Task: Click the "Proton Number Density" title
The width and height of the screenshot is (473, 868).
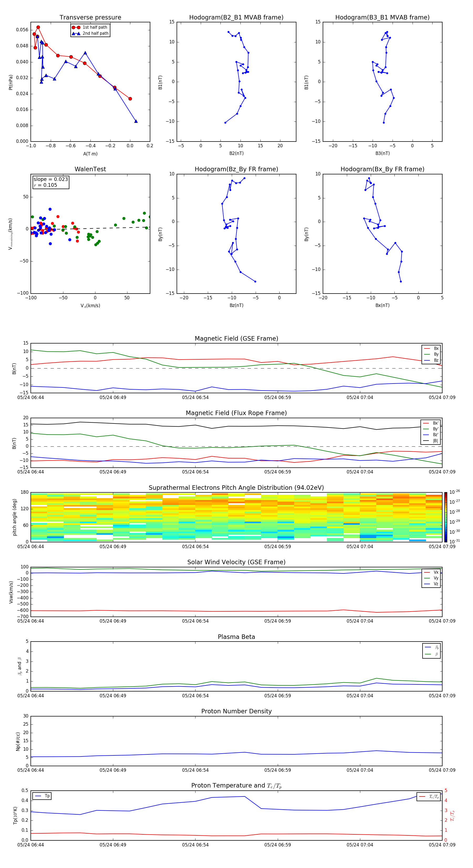Action: click(x=236, y=711)
